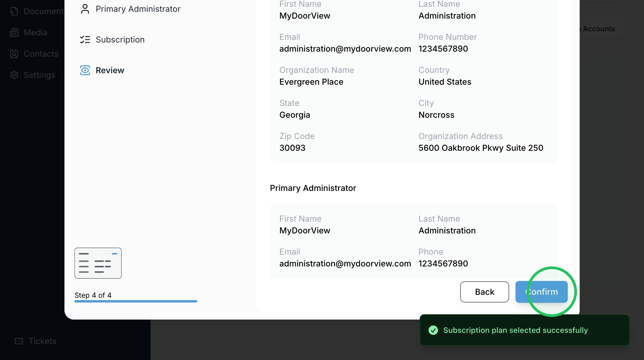This screenshot has height=360, width=644.
Task: Go to the Subscription step
Action: coord(112,40)
